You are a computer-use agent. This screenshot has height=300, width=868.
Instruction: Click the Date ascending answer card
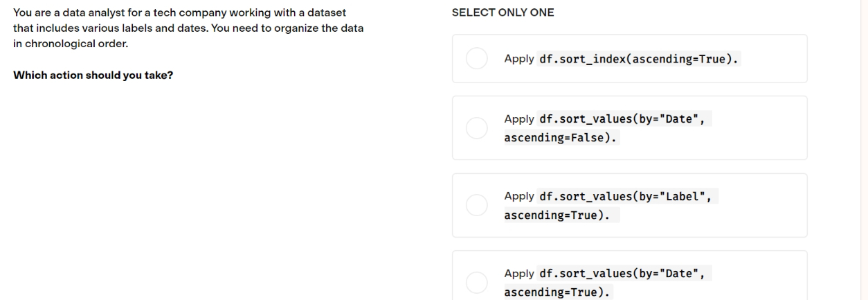pyautogui.click(x=630, y=276)
